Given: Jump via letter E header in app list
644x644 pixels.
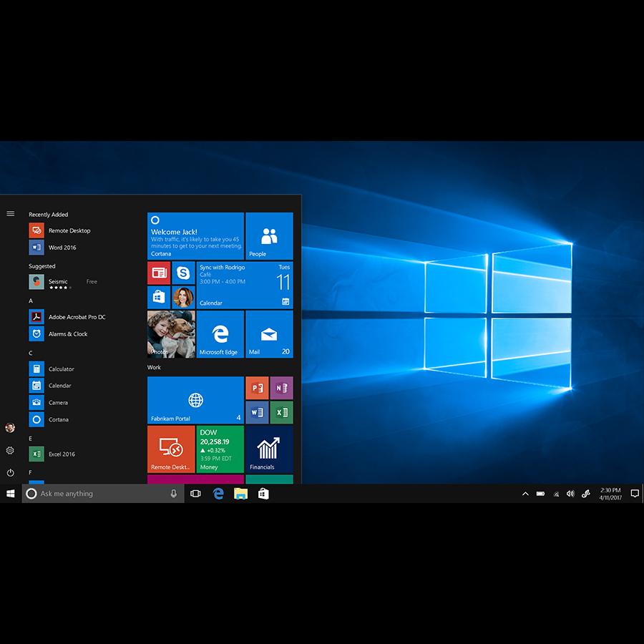Looking at the screenshot, I should (30, 438).
